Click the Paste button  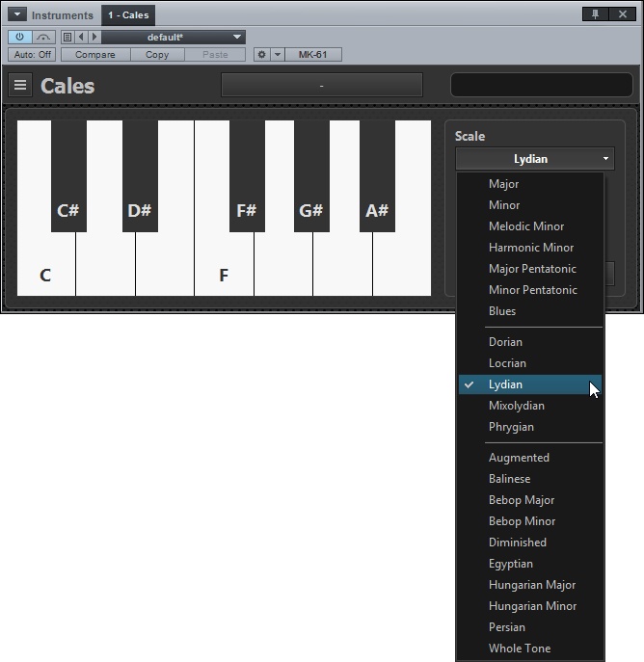click(215, 55)
